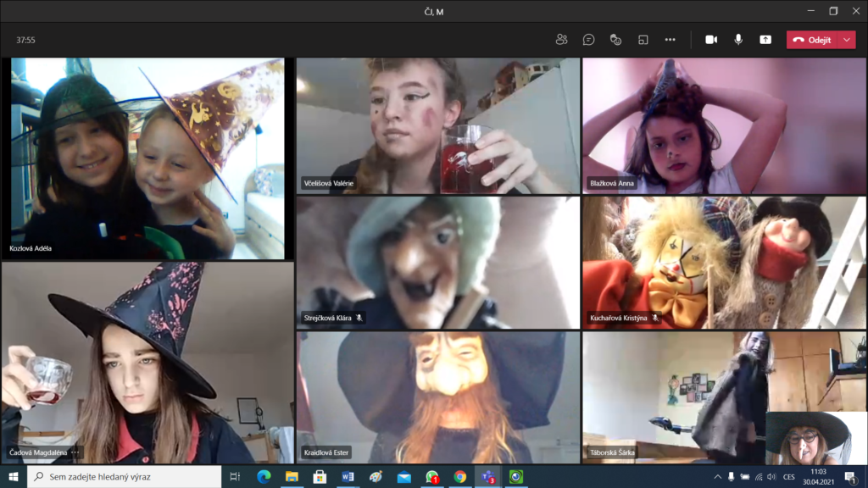Show the participants panel
This screenshot has height=488, width=868.
pyautogui.click(x=561, y=40)
